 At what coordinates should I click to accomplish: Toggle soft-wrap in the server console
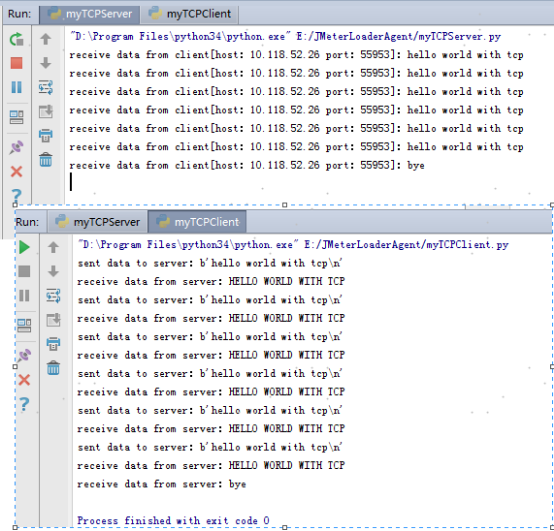coord(46,87)
